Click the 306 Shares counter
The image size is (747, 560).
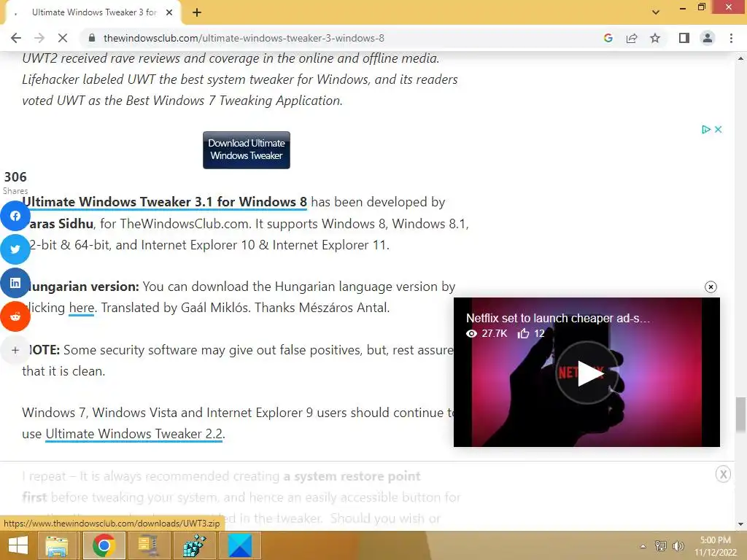(15, 183)
